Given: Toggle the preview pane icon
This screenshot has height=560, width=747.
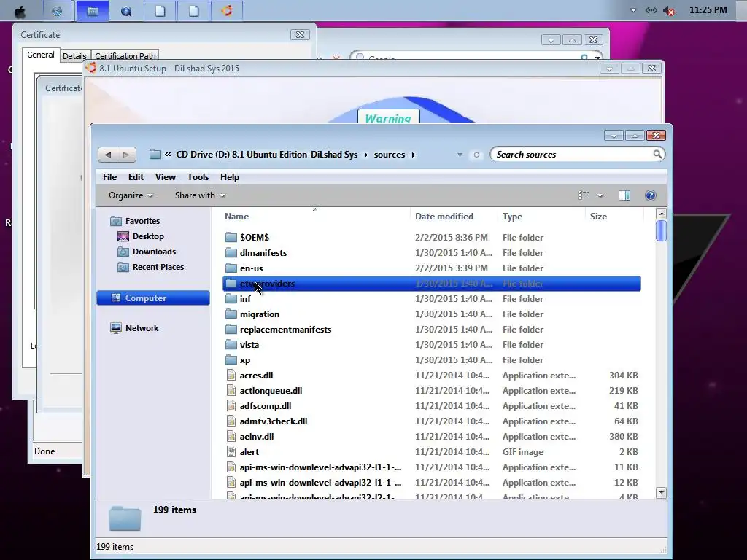Looking at the screenshot, I should coord(624,195).
